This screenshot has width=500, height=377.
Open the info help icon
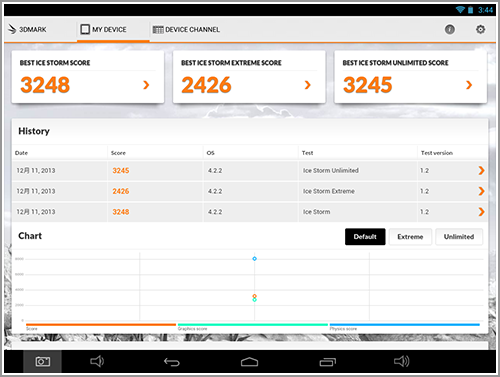coord(450,29)
